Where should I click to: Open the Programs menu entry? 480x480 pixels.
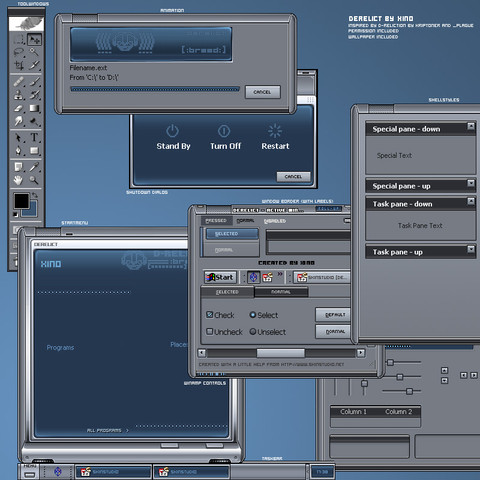tap(60, 348)
